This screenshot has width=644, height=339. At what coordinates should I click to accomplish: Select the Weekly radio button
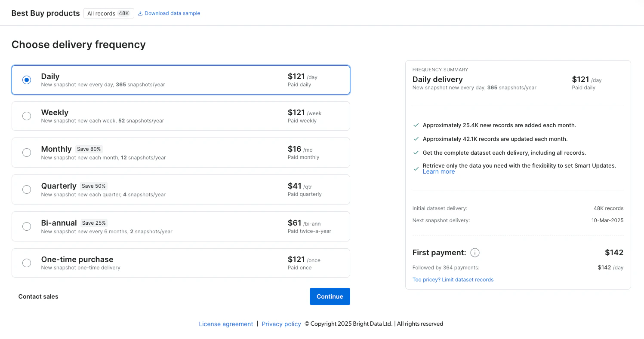(27, 116)
